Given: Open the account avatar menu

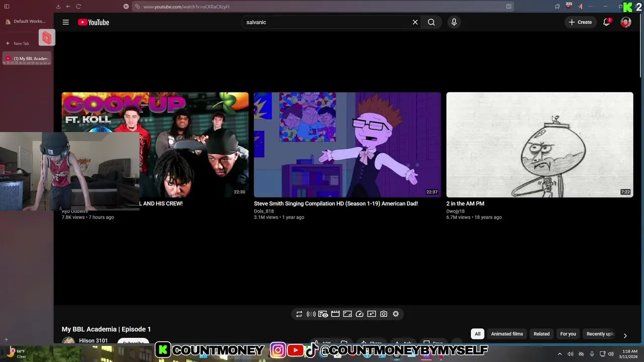Looking at the screenshot, I should (626, 22).
